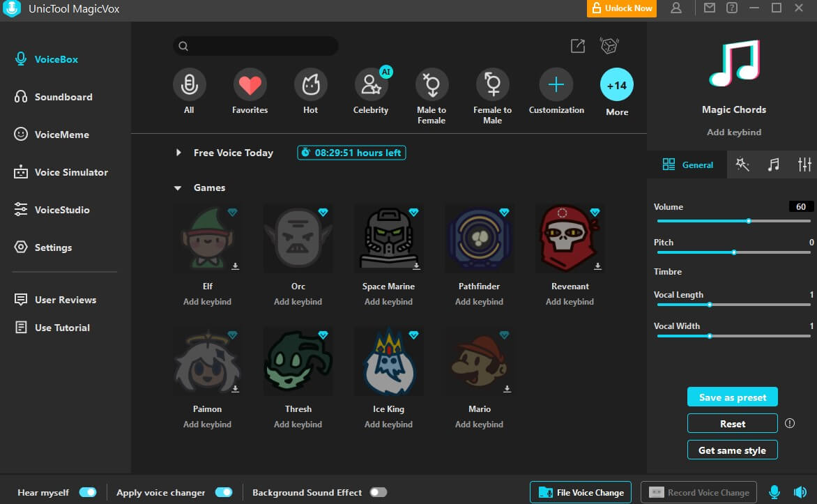Click the speaker icon in bottom bar
This screenshot has height=504, width=817.
[x=800, y=492]
